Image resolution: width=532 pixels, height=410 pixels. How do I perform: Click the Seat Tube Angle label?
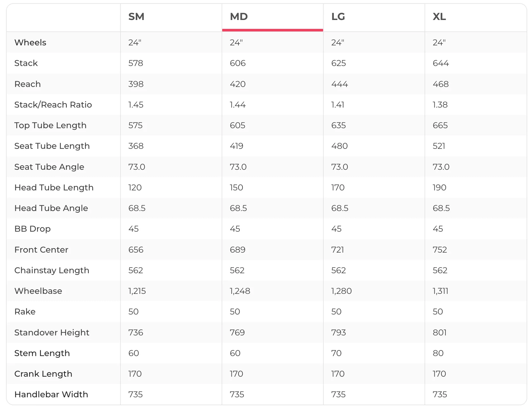49,167
